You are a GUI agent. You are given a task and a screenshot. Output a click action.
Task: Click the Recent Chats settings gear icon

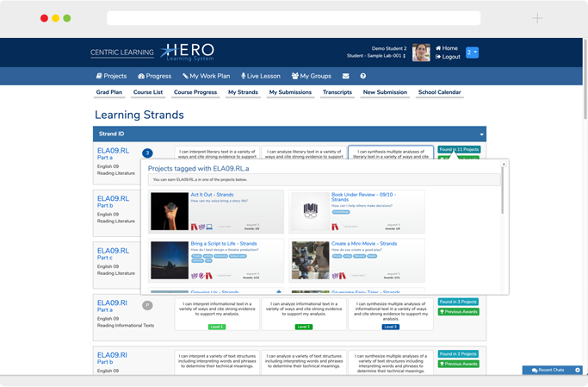click(x=578, y=370)
